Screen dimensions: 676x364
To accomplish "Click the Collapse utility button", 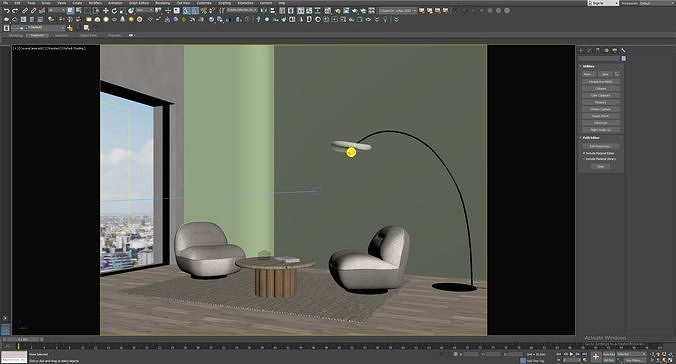I will pos(601,88).
